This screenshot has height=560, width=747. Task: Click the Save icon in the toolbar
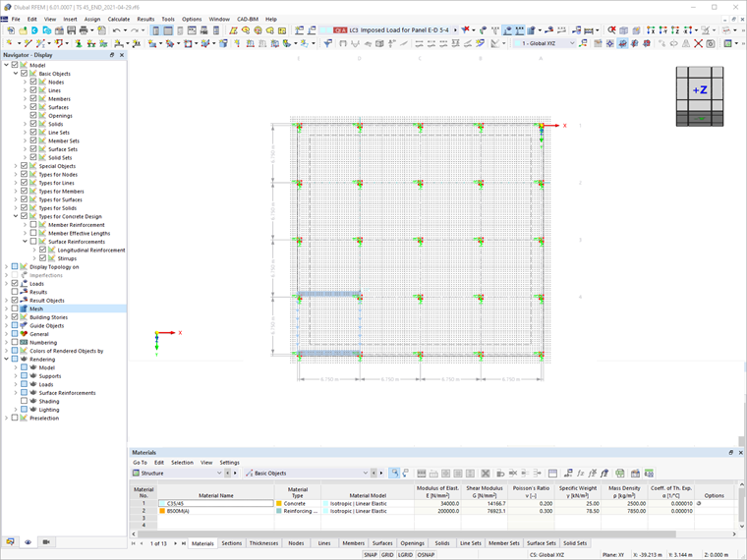(72, 30)
